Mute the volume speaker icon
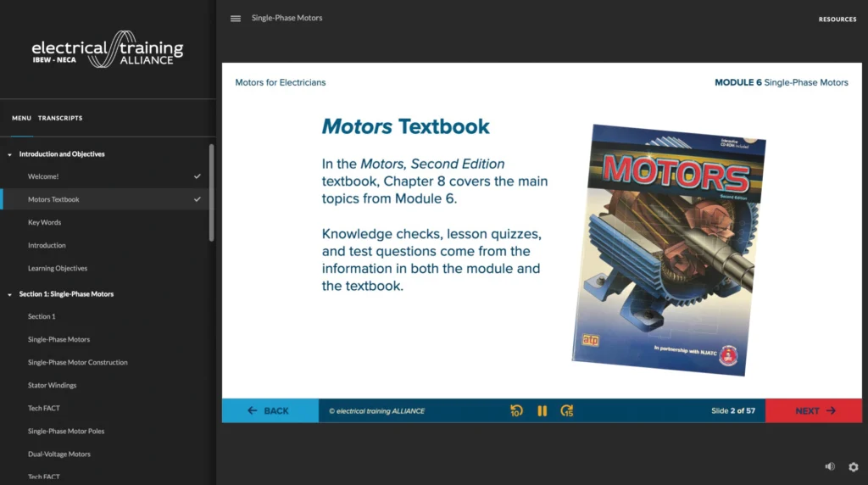The width and height of the screenshot is (868, 485). [830, 466]
